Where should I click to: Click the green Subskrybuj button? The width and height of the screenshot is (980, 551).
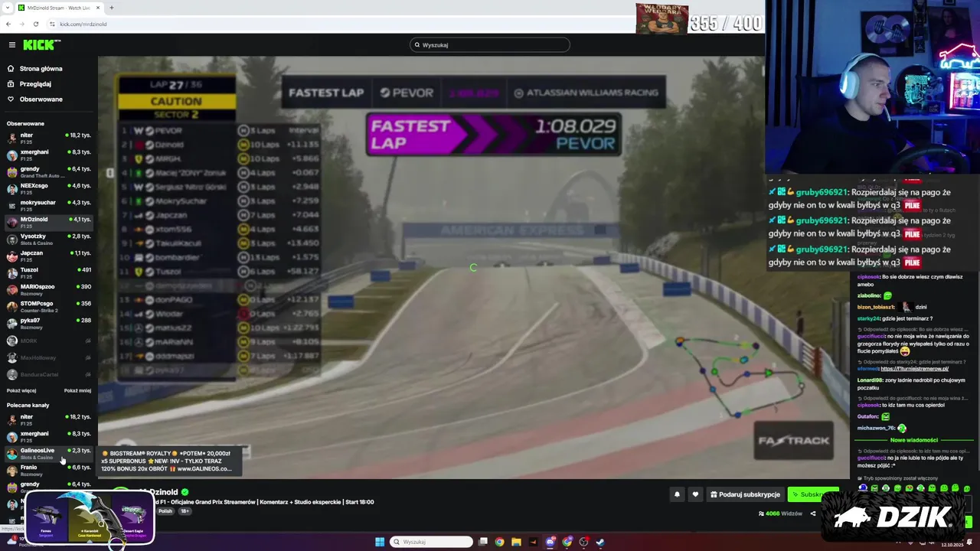pos(813,494)
